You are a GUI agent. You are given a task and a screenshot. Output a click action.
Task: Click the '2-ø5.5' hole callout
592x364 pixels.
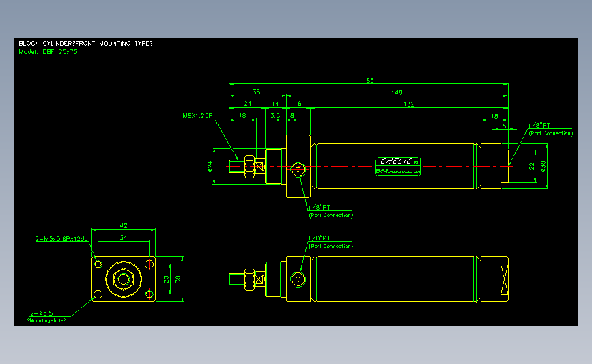(x=42, y=313)
